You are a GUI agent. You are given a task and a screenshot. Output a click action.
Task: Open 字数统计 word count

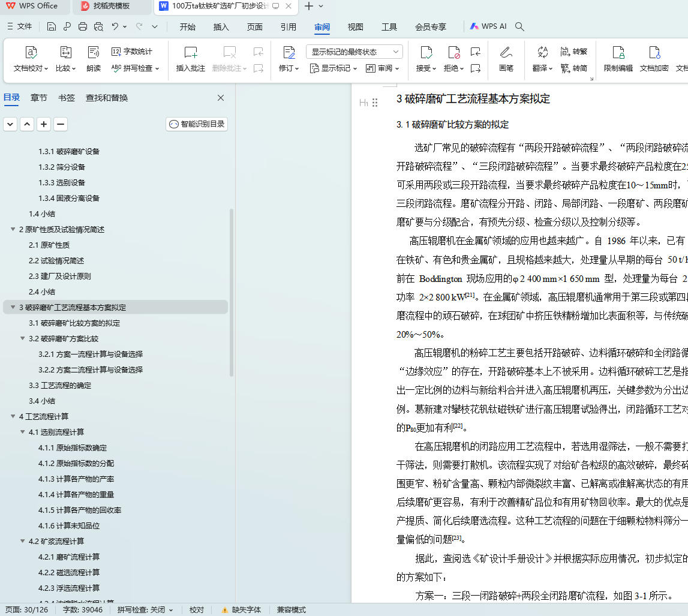point(132,52)
